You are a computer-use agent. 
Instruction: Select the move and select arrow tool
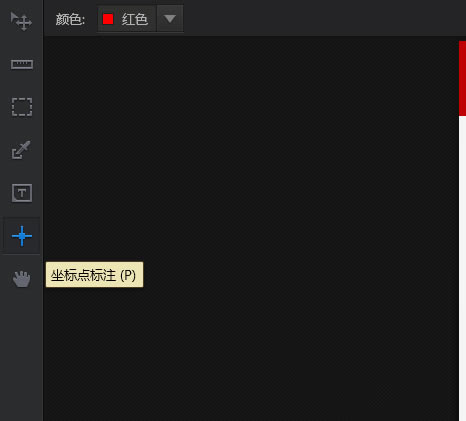21,21
